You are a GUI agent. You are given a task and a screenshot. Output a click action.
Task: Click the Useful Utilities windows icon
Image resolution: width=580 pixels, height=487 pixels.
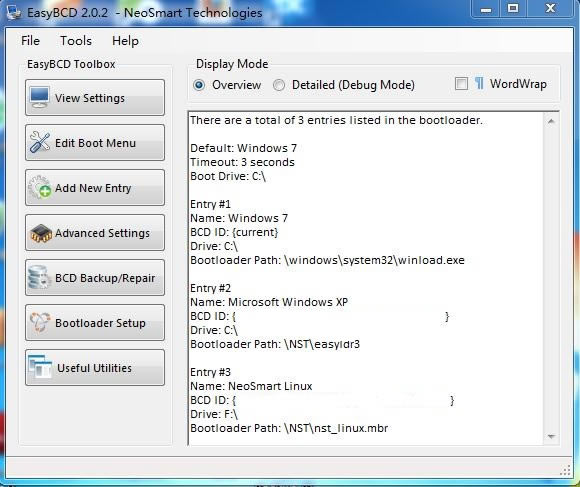coord(40,367)
